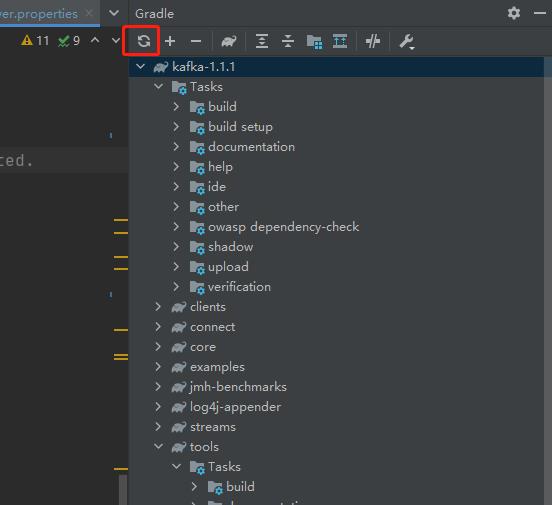The image size is (552, 505).
Task: Select the verification folder label
Action: tap(239, 287)
